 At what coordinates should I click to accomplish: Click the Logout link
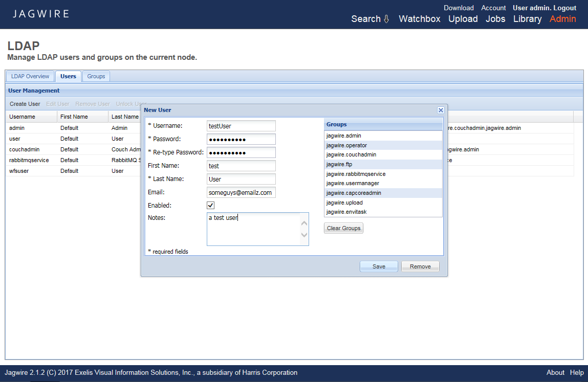[x=564, y=8]
